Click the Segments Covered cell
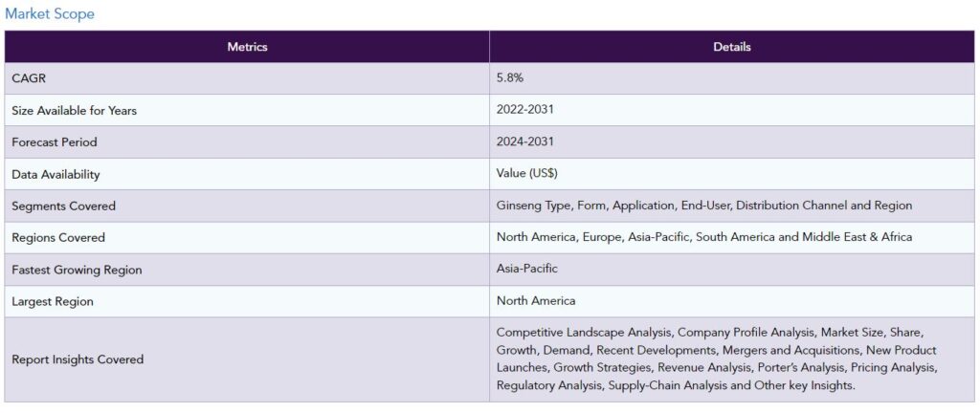 coord(247,206)
